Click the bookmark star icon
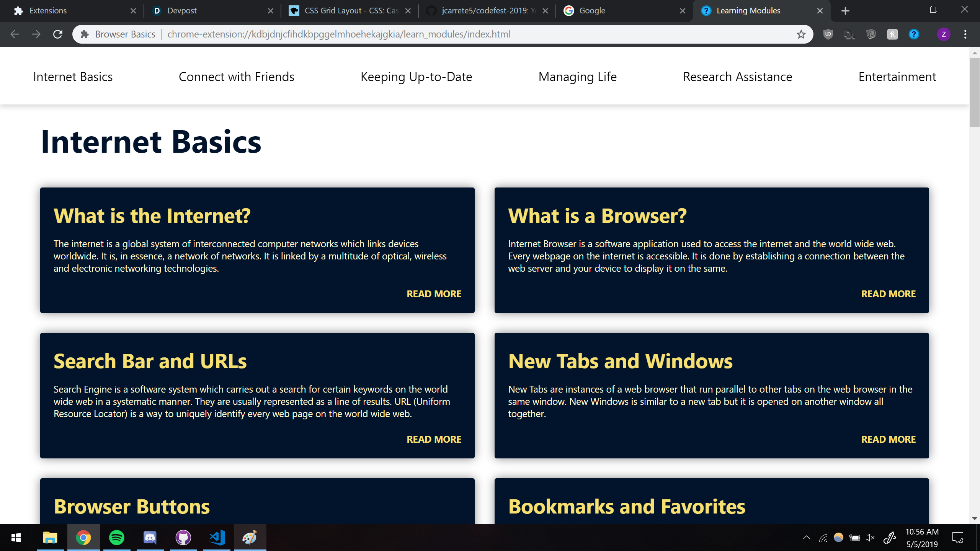 coord(801,34)
